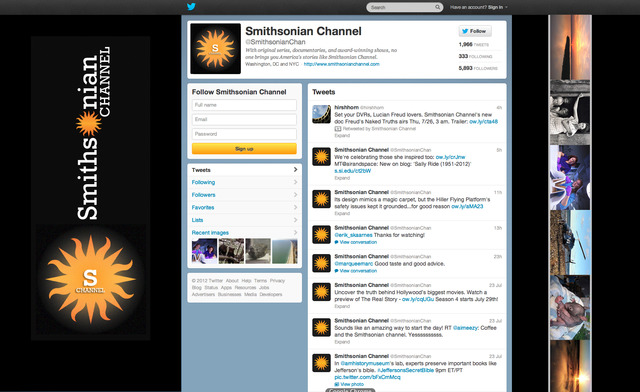Click avatar on Sally Ride tweet

pos(321,156)
